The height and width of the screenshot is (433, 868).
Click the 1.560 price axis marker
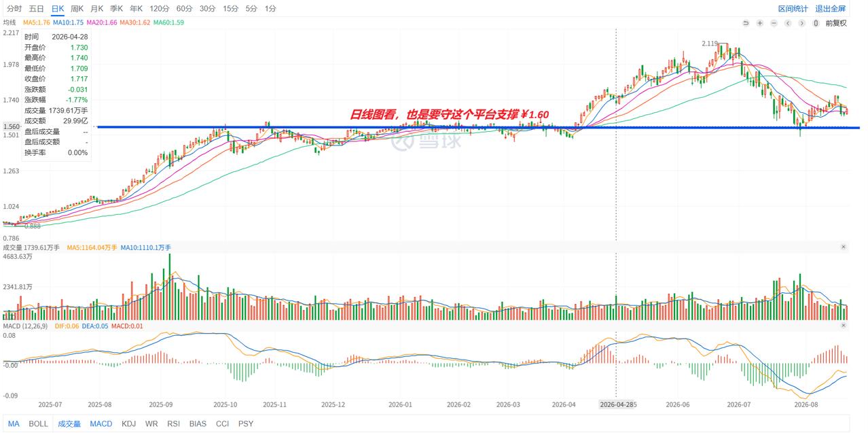click(x=12, y=126)
